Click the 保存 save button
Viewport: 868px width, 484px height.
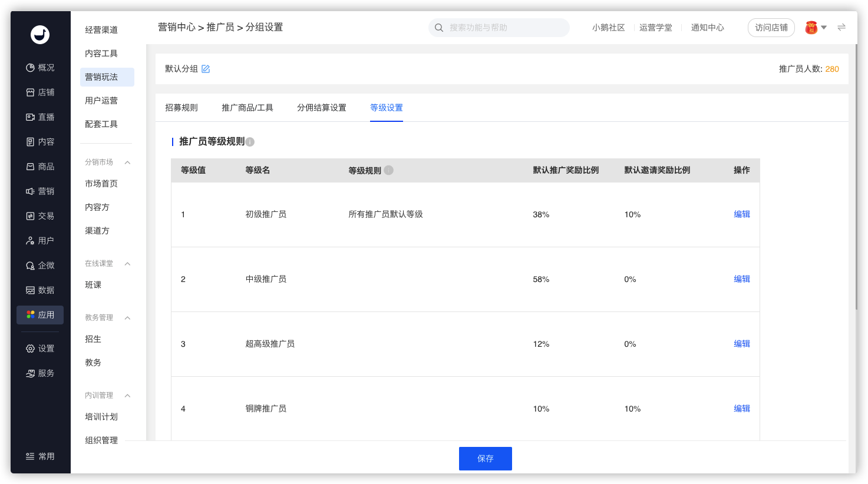pyautogui.click(x=486, y=459)
